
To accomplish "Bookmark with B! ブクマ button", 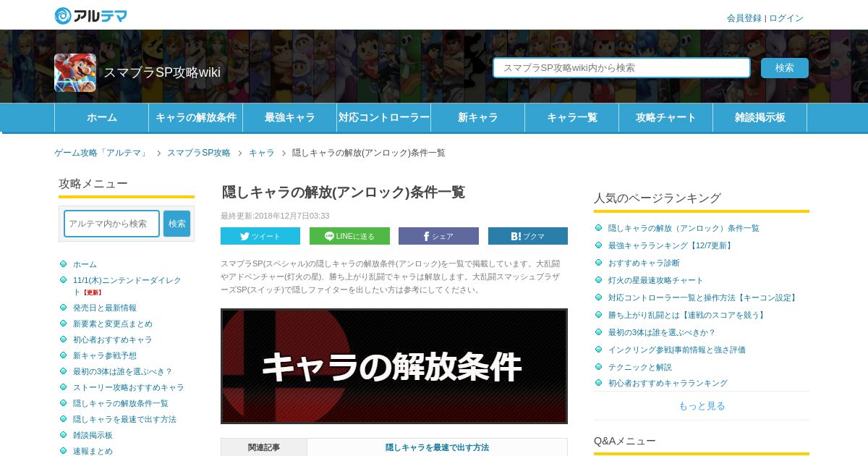I will [528, 236].
